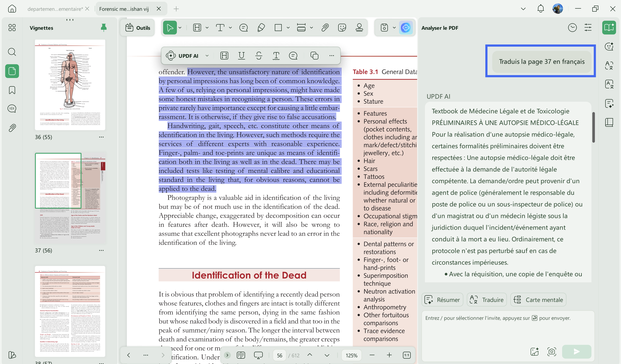Copy the selected text

pos(314,56)
